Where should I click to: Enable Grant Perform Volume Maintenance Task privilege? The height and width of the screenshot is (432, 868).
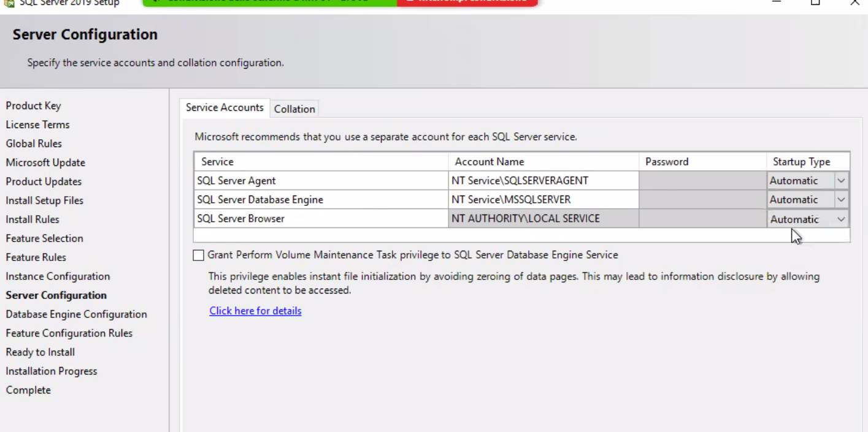tap(198, 255)
